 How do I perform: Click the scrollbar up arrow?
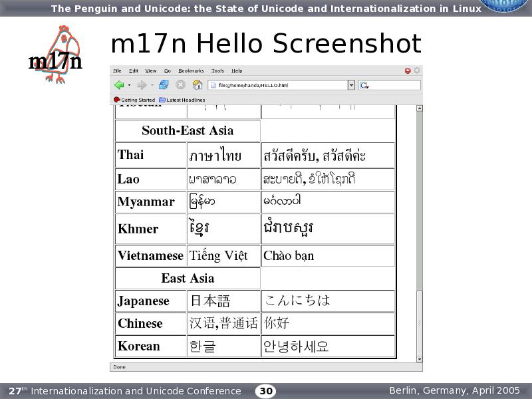[419, 108]
